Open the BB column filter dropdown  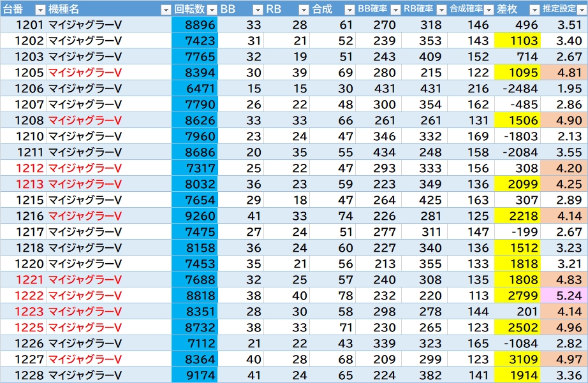pyautogui.click(x=257, y=10)
